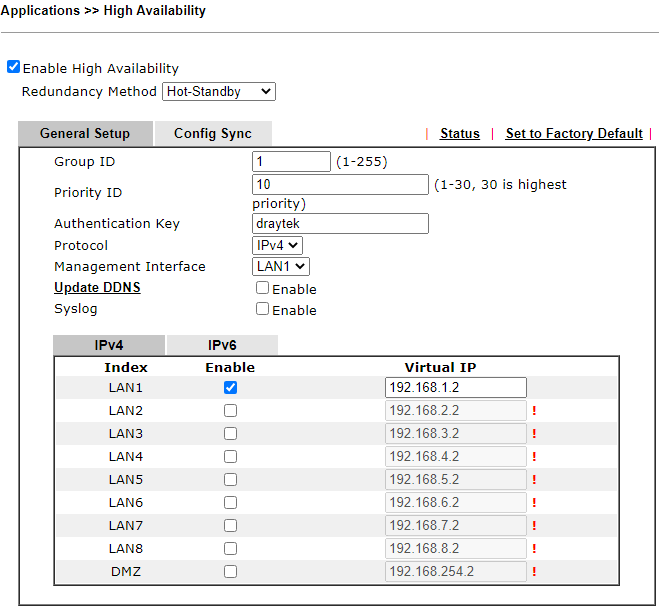659x612 pixels.
Task: Enable the Update DDNS checkbox
Action: click(x=262, y=288)
